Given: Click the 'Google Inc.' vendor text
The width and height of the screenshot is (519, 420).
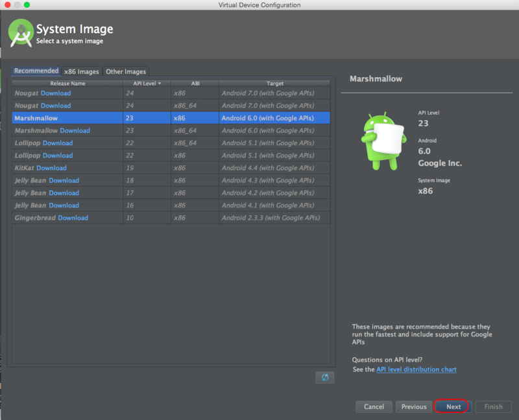Looking at the screenshot, I should (440, 163).
